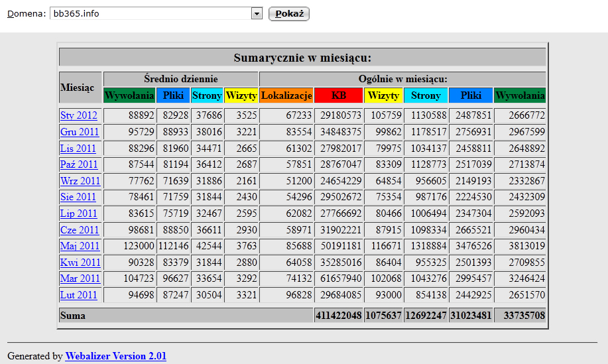Viewport: 608px width, 364px height.
Task: Open the Mar 2011 month link
Action: tap(80, 278)
